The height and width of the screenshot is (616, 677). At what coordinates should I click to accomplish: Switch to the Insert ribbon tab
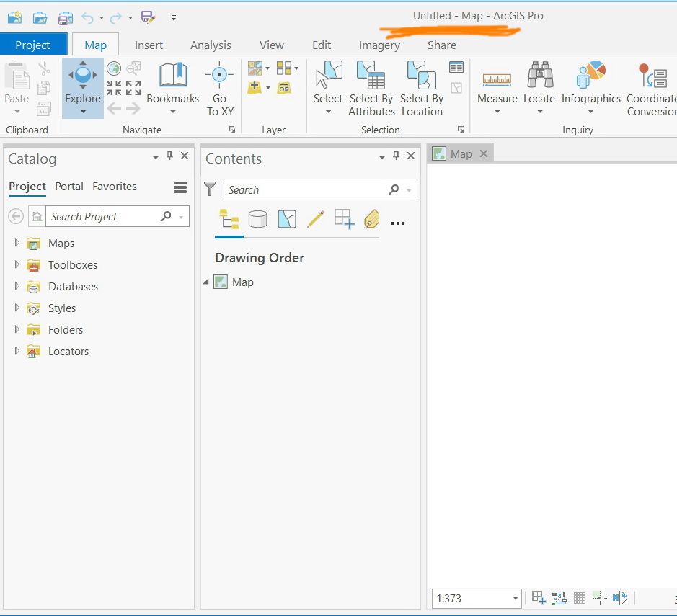(149, 45)
